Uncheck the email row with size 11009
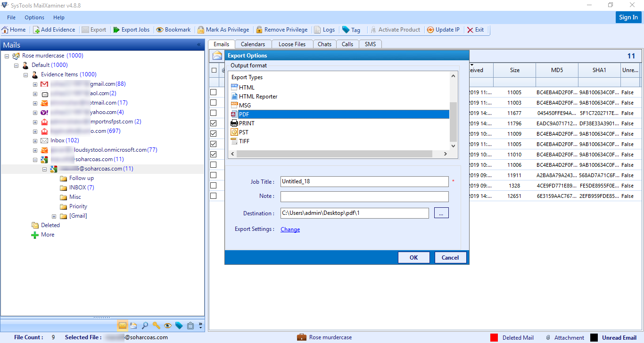Screen dimensions: 644x343 214,133
